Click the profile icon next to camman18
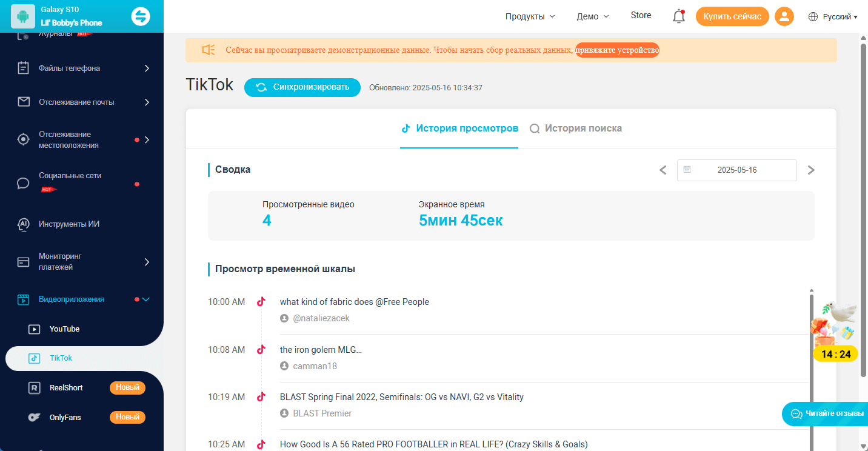The height and width of the screenshot is (451, 868). pos(284,366)
